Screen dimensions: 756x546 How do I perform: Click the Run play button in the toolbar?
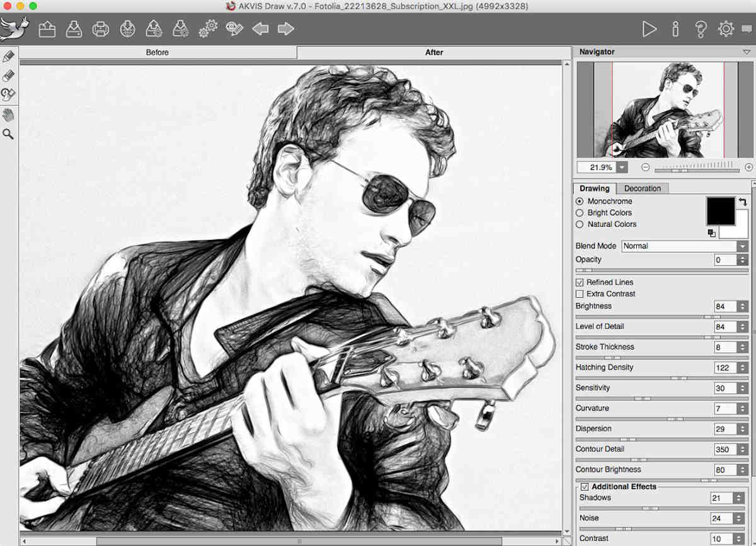tap(649, 29)
